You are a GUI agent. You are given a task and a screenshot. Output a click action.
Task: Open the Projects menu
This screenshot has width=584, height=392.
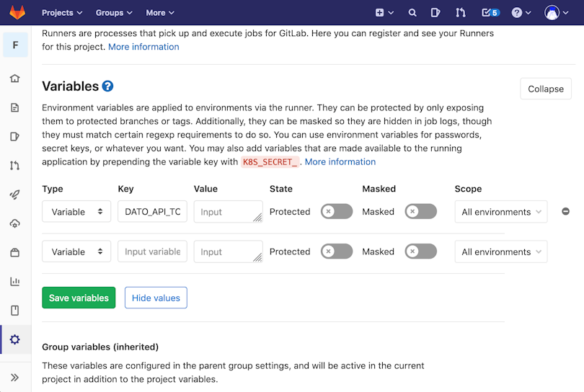[62, 13]
